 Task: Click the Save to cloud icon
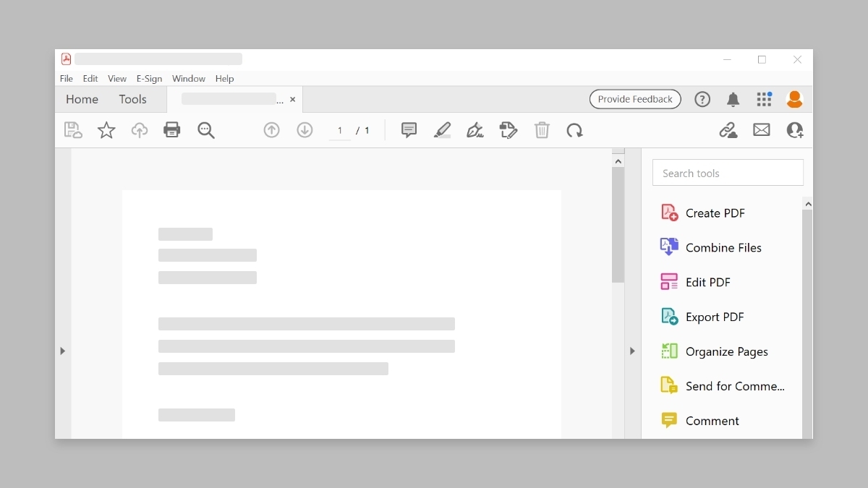pyautogui.click(x=73, y=130)
